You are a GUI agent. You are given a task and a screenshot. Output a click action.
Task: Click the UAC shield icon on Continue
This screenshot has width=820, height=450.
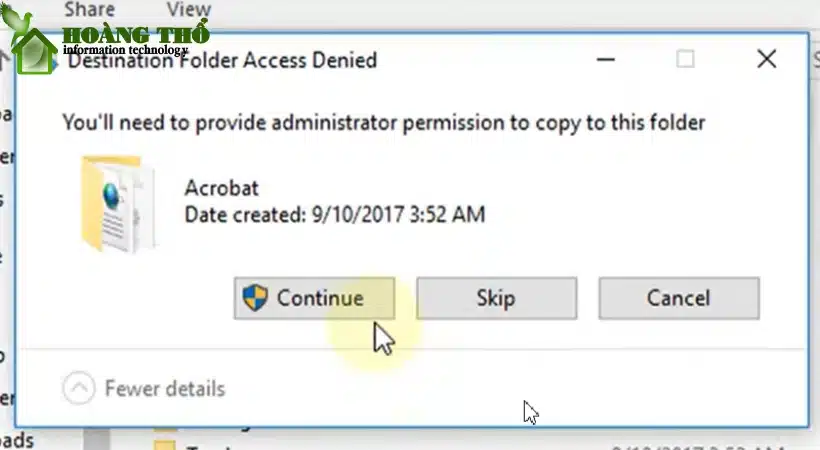click(x=255, y=298)
